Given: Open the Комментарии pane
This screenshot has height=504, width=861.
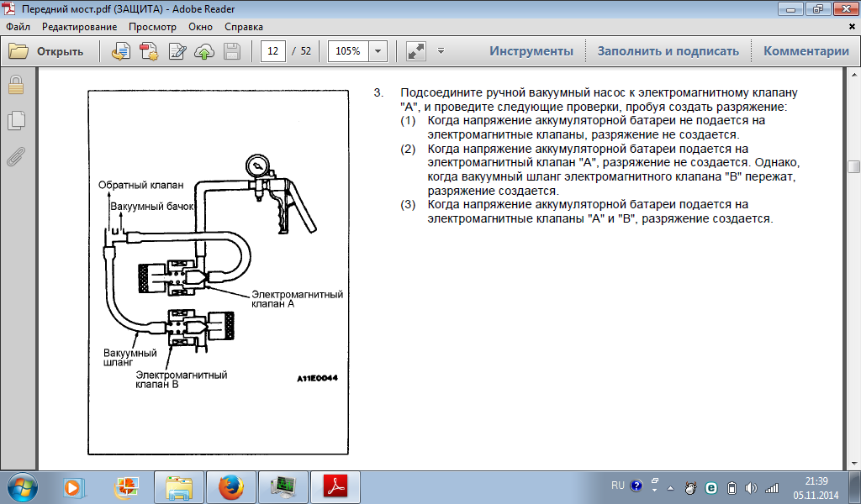Looking at the screenshot, I should [x=806, y=51].
